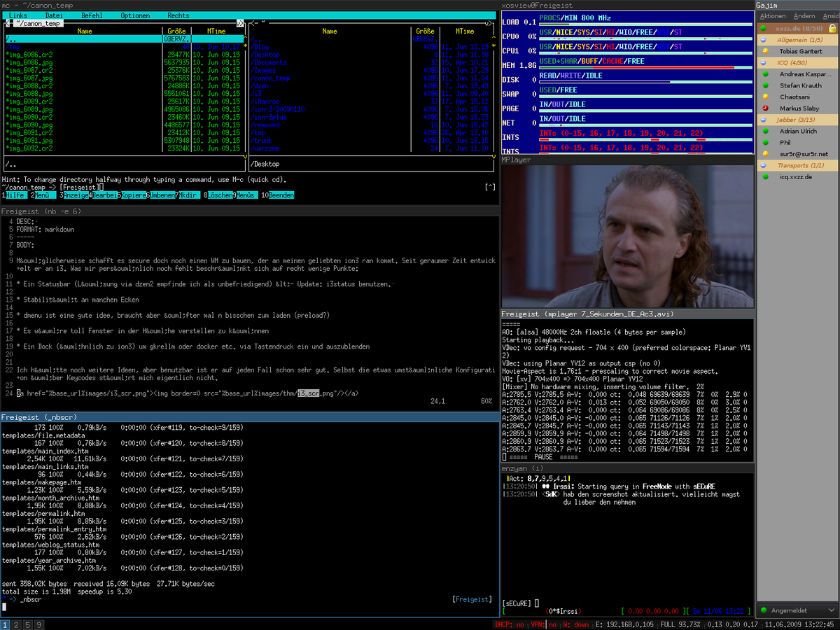This screenshot has height=630, width=840.
Task: Click Andreas Kaspar's green status icon
Action: coord(765,74)
